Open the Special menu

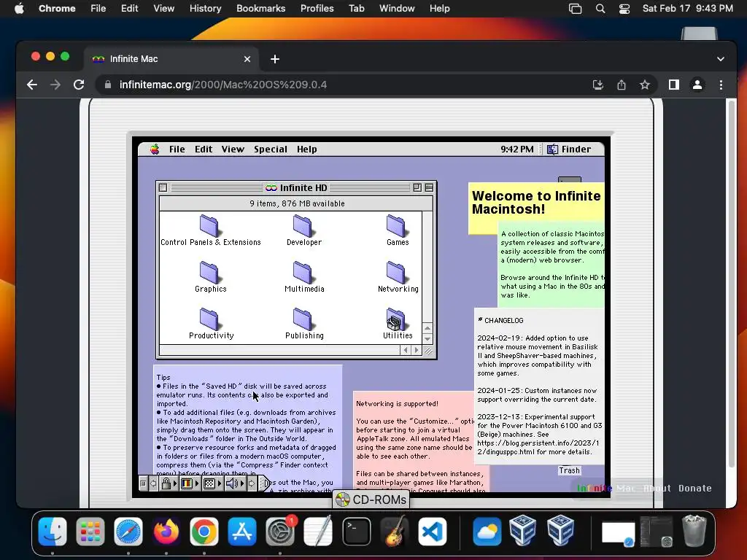[270, 149]
